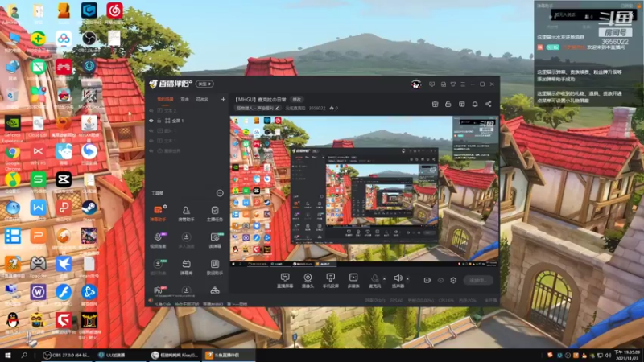Open stream settings gear icon

453,280
